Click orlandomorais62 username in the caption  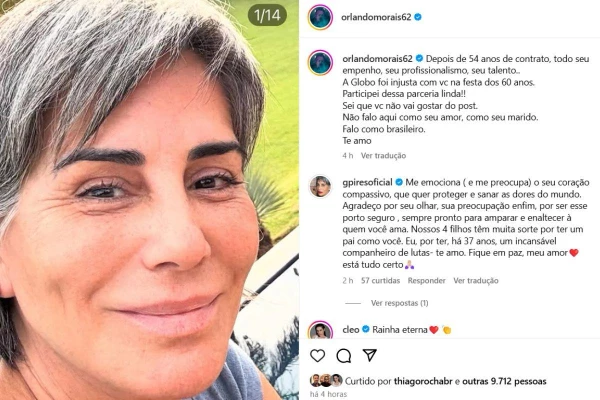[x=377, y=59]
